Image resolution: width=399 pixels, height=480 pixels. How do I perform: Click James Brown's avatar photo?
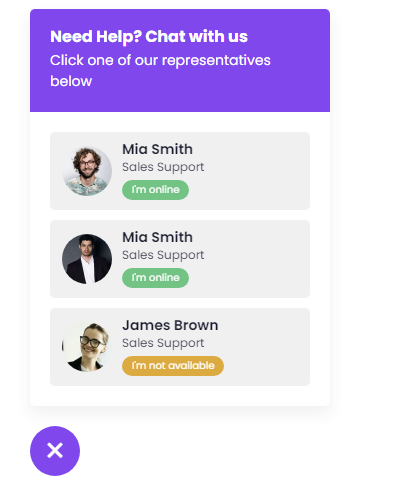coord(87,347)
